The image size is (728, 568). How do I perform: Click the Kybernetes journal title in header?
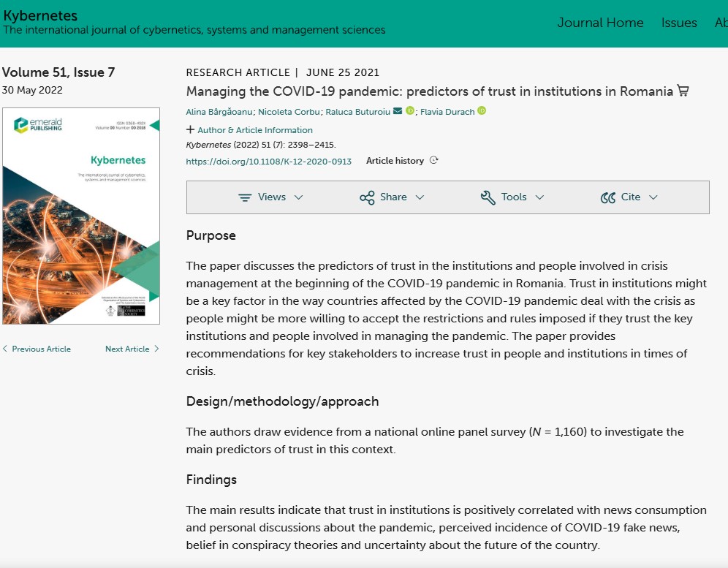tap(40, 15)
